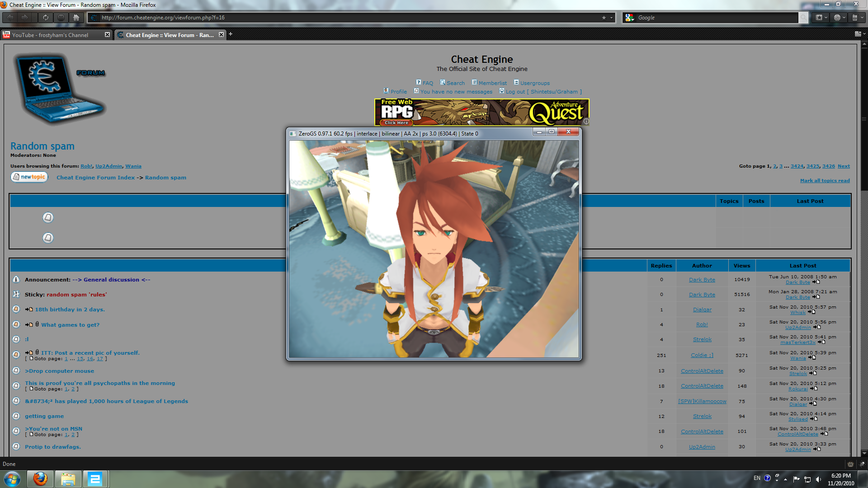Open Firefox from the Windows taskbar
Image resolution: width=868 pixels, height=488 pixels.
pyautogui.click(x=40, y=479)
